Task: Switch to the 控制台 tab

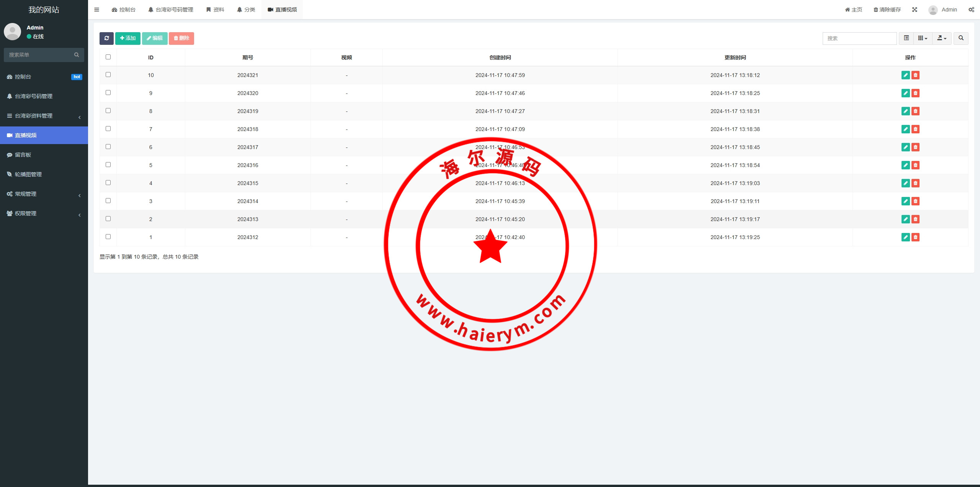Action: 124,10
